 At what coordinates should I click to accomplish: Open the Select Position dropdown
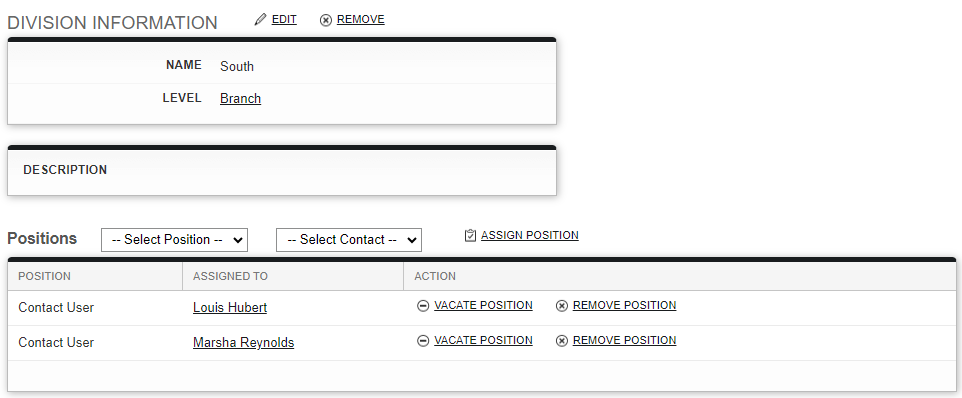(x=174, y=240)
